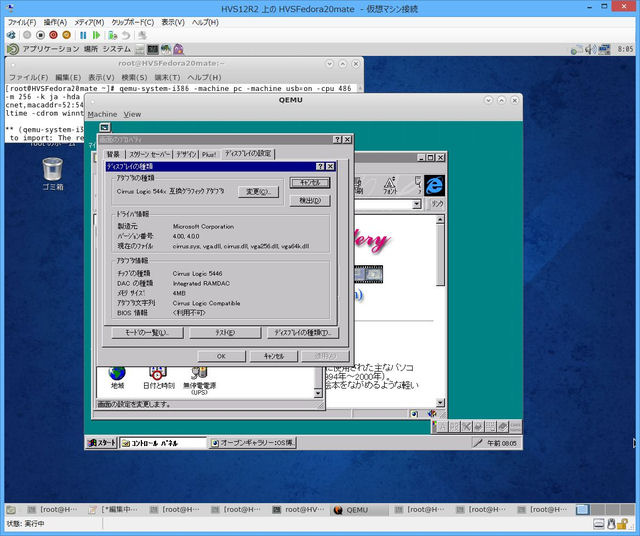Launch the terminal icon in the MATE panel
The height and width of the screenshot is (536, 640).
(153, 49)
